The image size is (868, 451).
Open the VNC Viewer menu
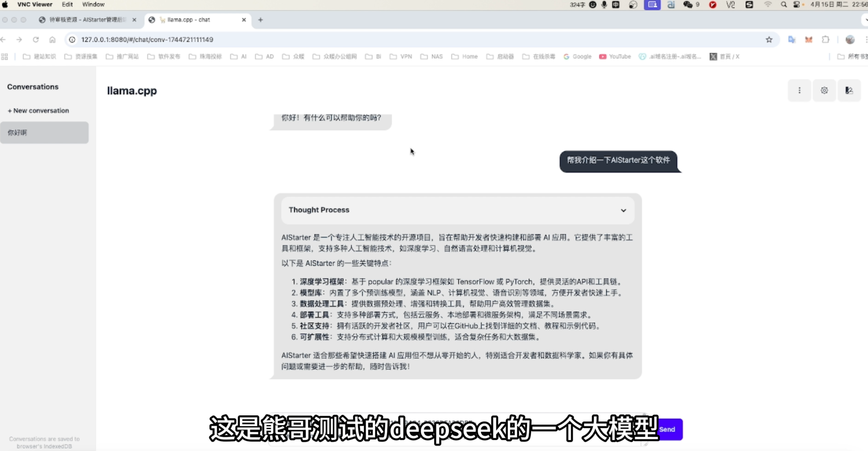(35, 4)
